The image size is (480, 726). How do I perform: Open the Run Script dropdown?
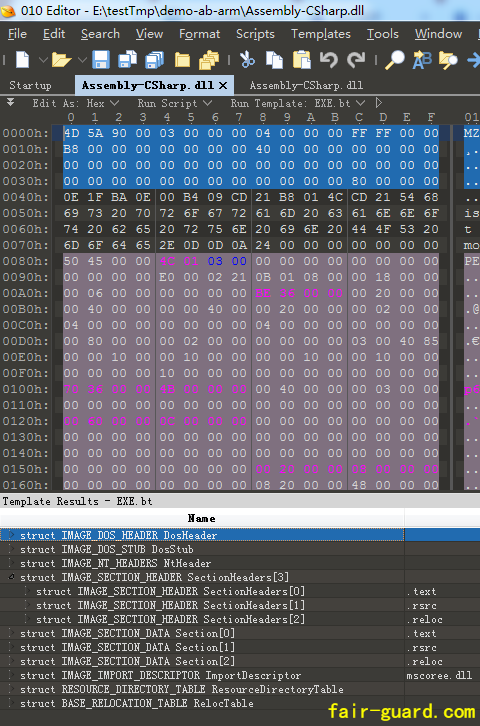click(x=175, y=103)
